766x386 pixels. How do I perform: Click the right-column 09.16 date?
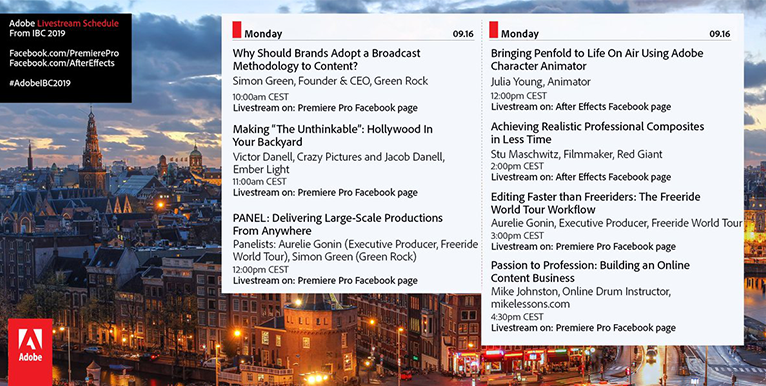click(720, 34)
